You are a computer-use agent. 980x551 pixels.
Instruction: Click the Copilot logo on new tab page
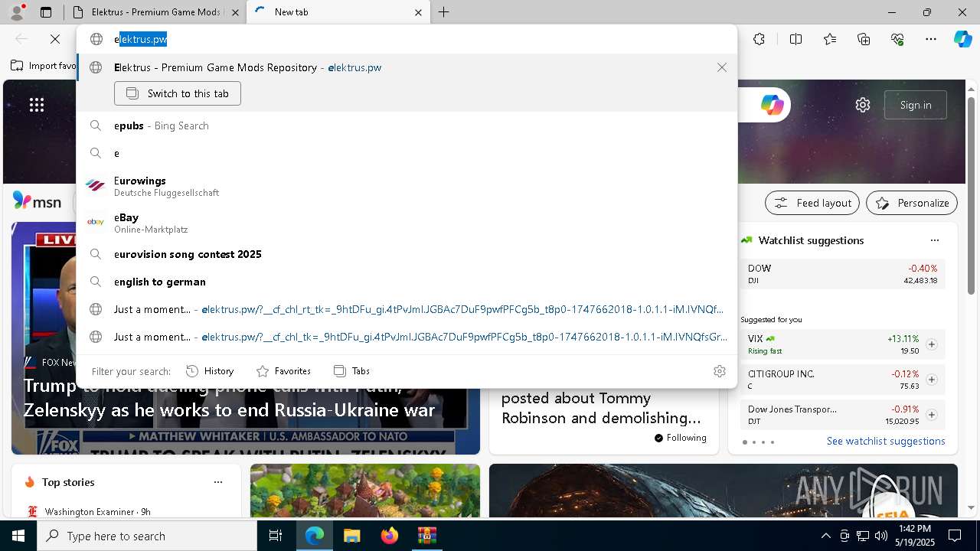click(x=772, y=105)
